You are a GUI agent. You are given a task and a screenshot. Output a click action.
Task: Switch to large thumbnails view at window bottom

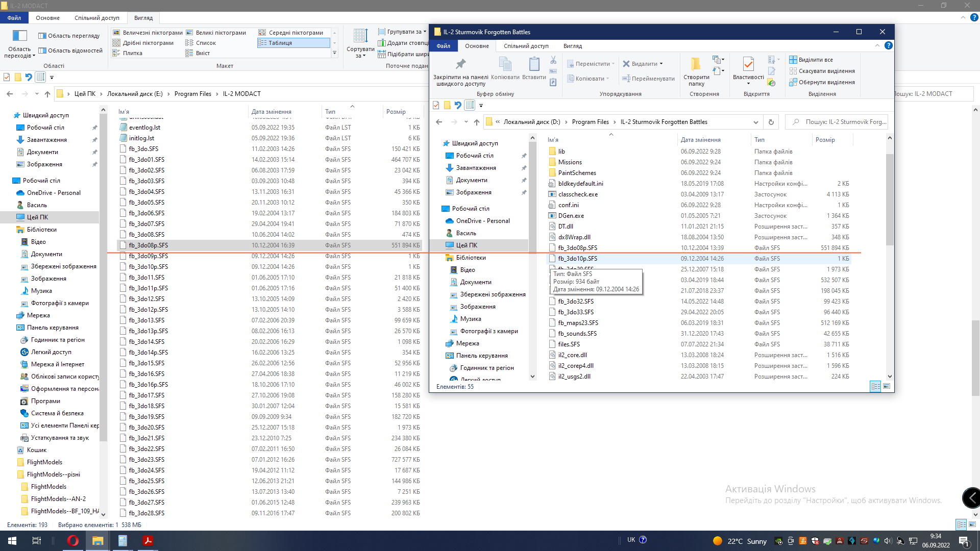coord(887,387)
